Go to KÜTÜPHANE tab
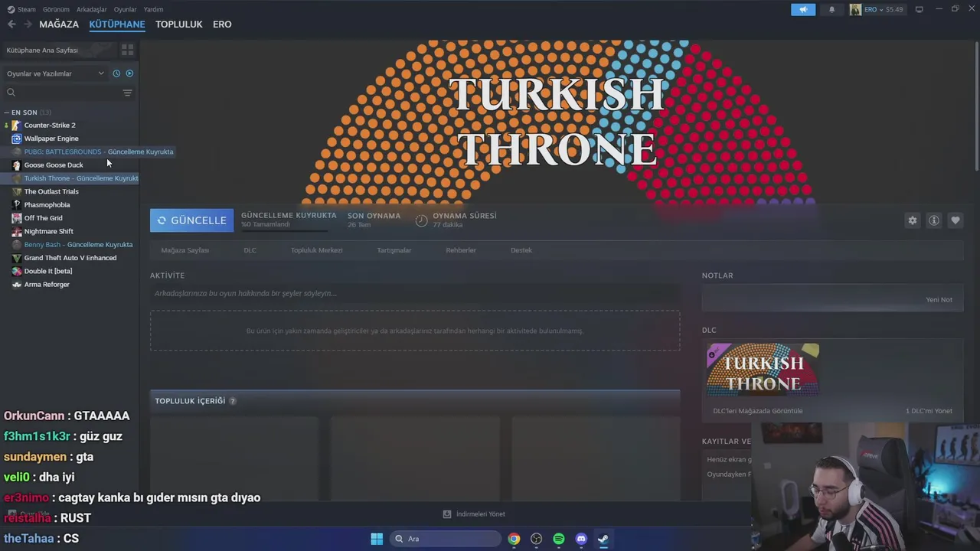The image size is (980, 551). tap(117, 24)
